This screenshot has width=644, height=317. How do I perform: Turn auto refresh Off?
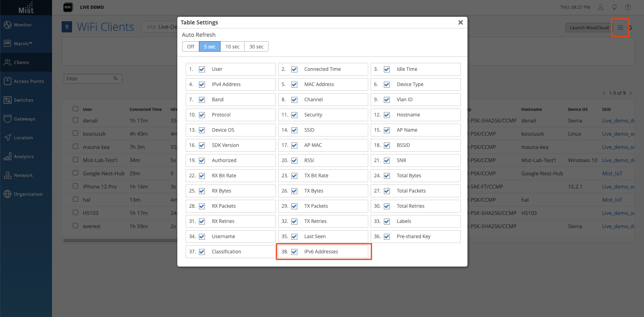coord(191,47)
